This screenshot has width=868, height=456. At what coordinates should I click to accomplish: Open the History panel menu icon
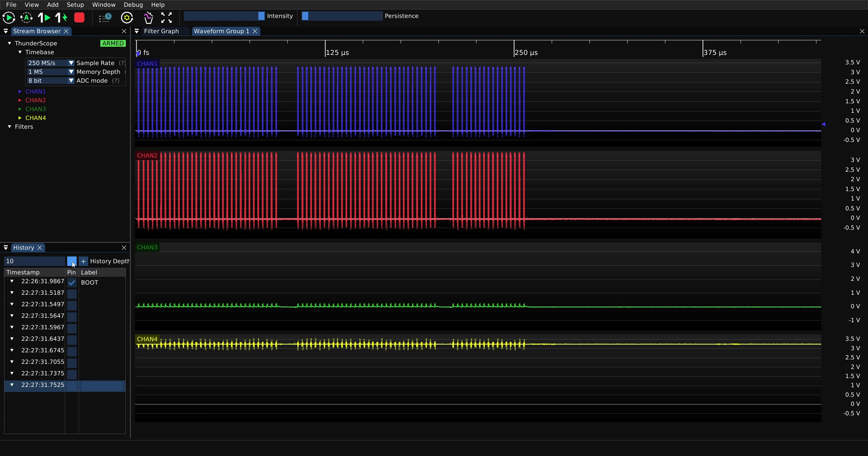pos(6,248)
